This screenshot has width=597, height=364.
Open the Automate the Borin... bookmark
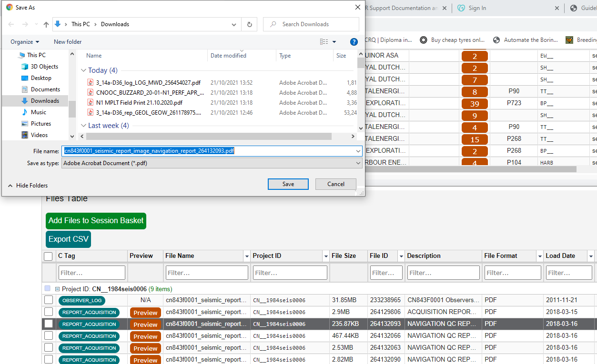coord(525,40)
